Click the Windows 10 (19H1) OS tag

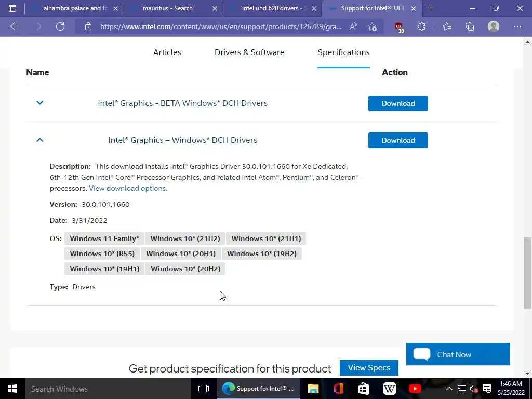[104, 269]
